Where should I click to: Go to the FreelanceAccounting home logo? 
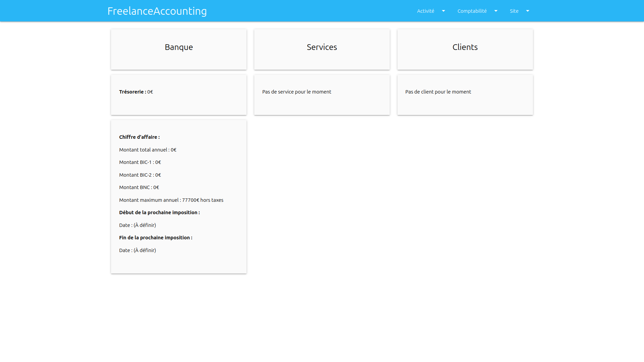tap(157, 11)
